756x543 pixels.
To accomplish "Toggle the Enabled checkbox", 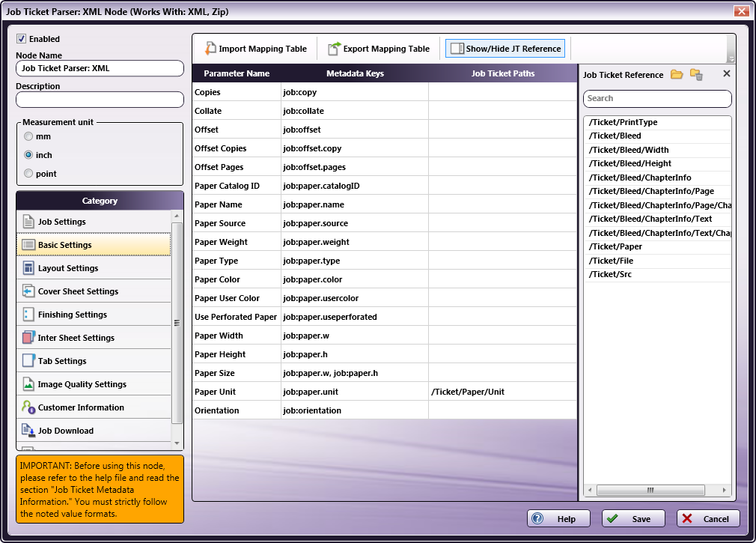I will (21, 39).
